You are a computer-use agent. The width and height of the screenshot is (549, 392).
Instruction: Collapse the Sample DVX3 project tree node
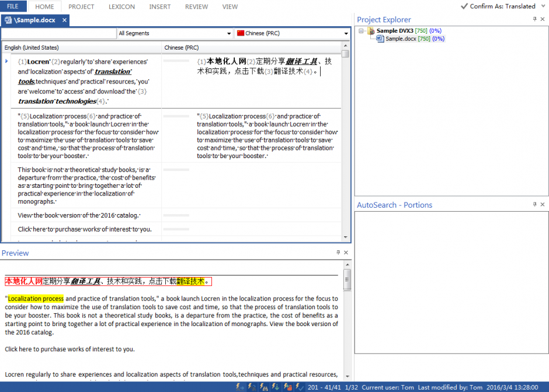(362, 31)
